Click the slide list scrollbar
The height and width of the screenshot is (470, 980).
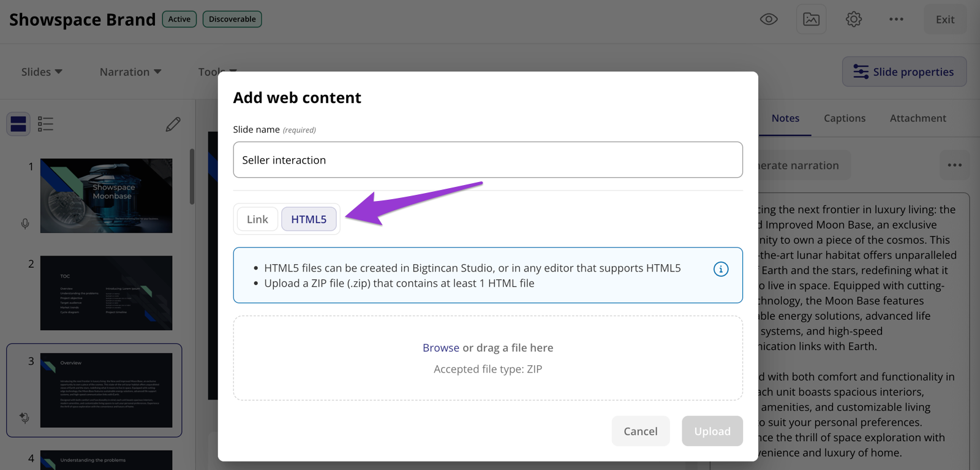(192, 176)
